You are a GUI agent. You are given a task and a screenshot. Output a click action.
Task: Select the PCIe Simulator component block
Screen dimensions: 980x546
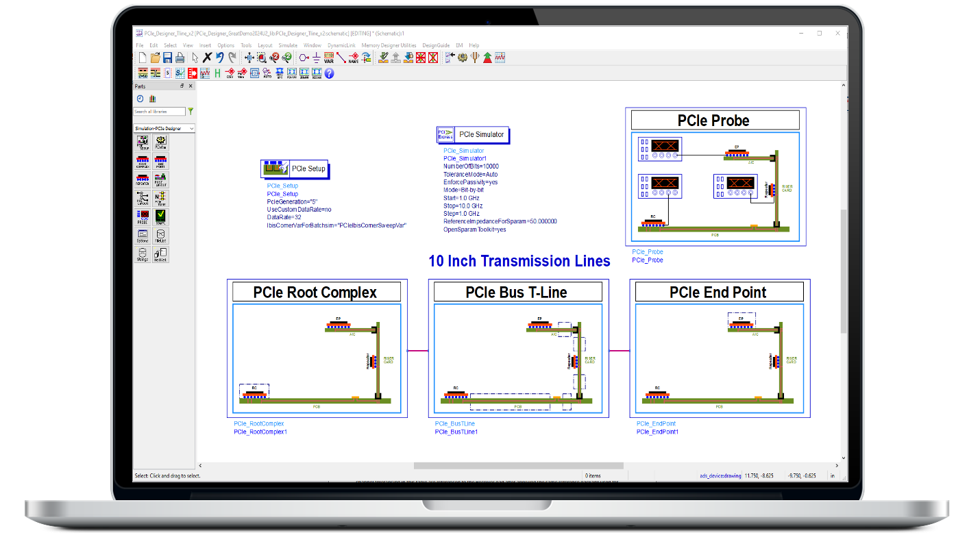point(473,135)
